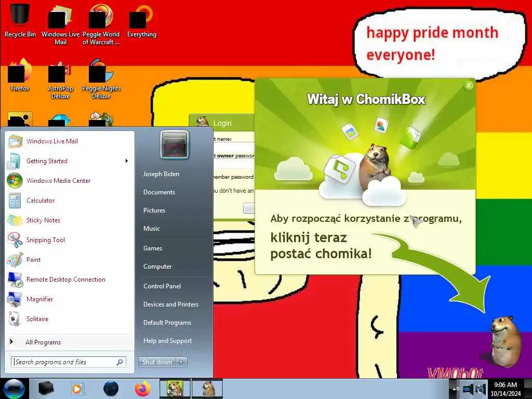Expand All Programs list

[x=70, y=342]
